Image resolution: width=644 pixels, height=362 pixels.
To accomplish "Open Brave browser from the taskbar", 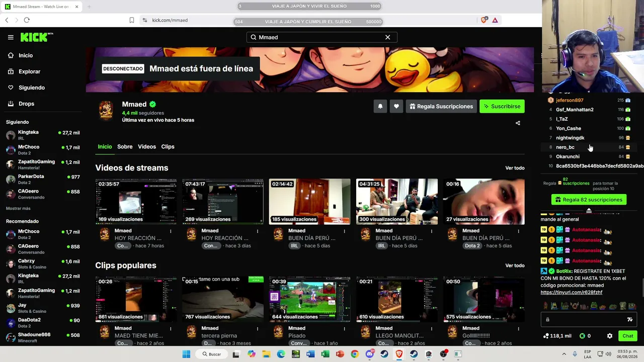I will pyautogui.click(x=399, y=354).
